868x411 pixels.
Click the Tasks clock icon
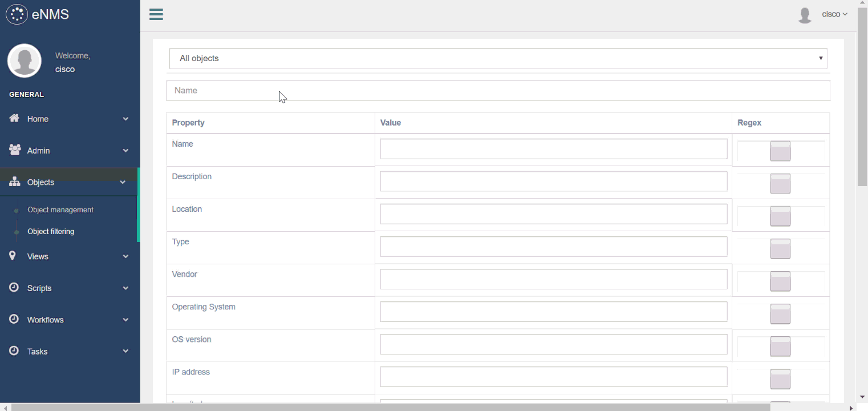(14, 351)
